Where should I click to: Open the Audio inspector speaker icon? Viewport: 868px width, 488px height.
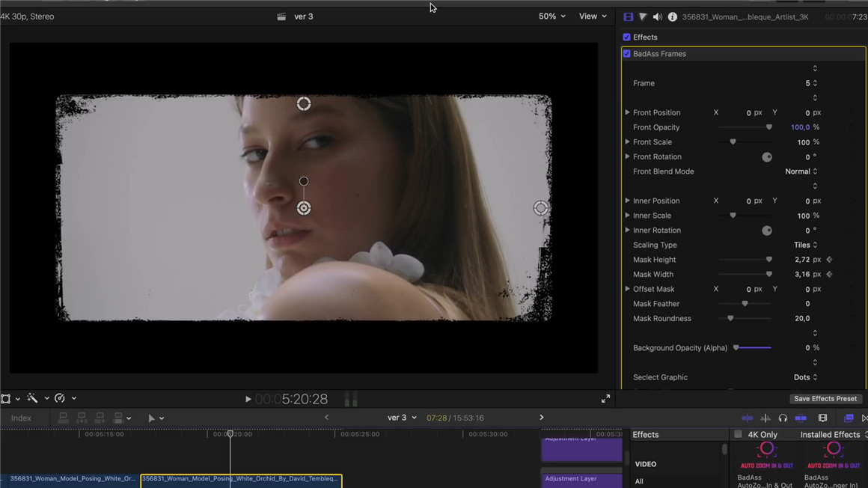(x=657, y=16)
